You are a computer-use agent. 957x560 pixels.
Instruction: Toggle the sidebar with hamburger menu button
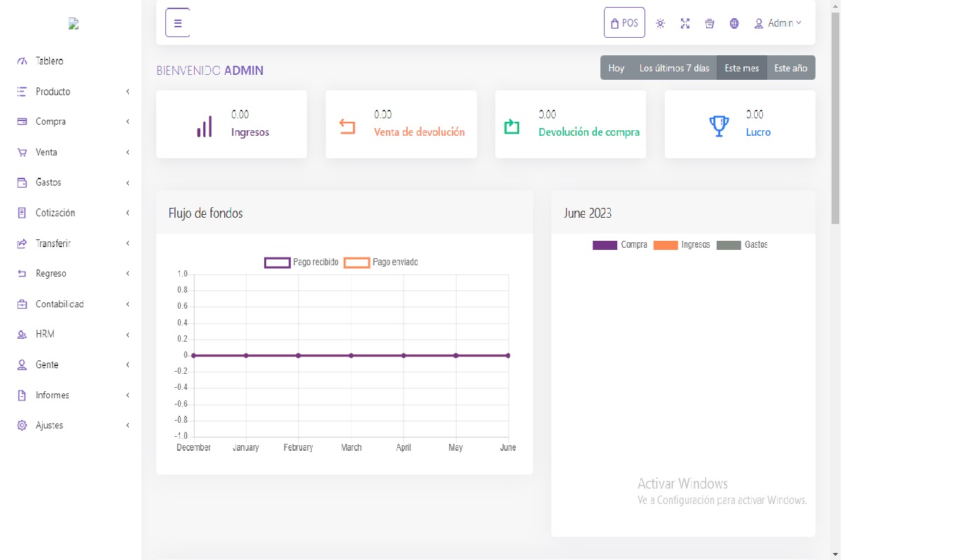coord(178,23)
